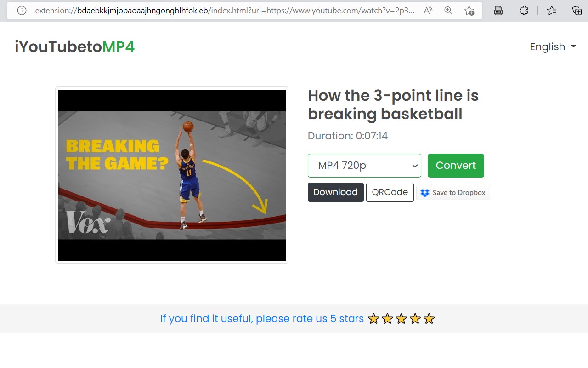Open the browser Extensions puzzle icon

(x=524, y=11)
